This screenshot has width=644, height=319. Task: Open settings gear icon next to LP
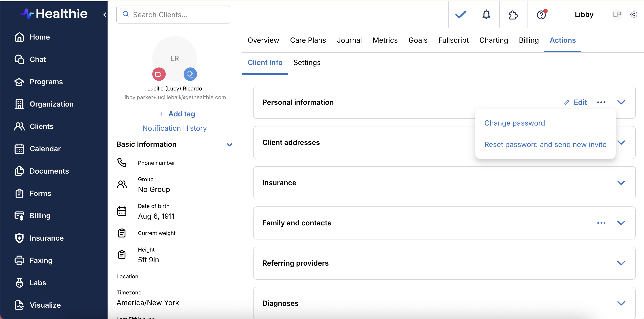(x=633, y=15)
